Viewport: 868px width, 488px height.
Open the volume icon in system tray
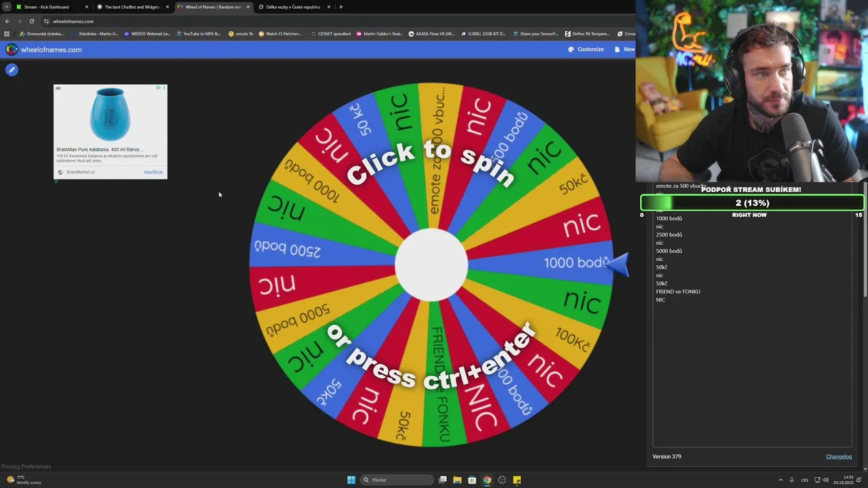tap(825, 480)
